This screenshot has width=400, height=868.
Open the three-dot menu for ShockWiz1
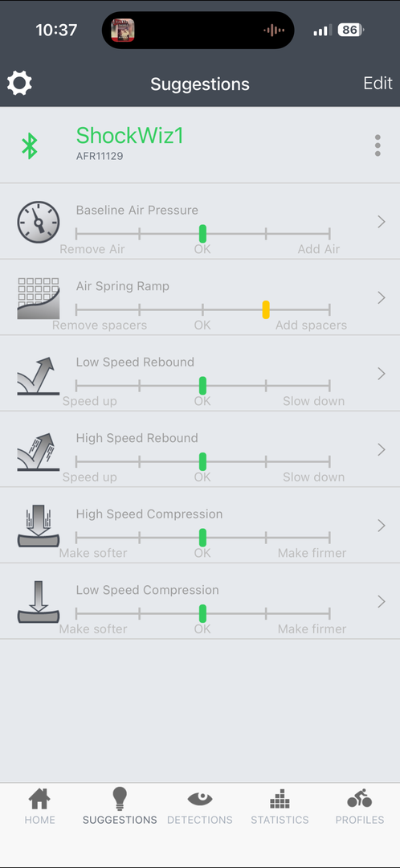point(378,145)
